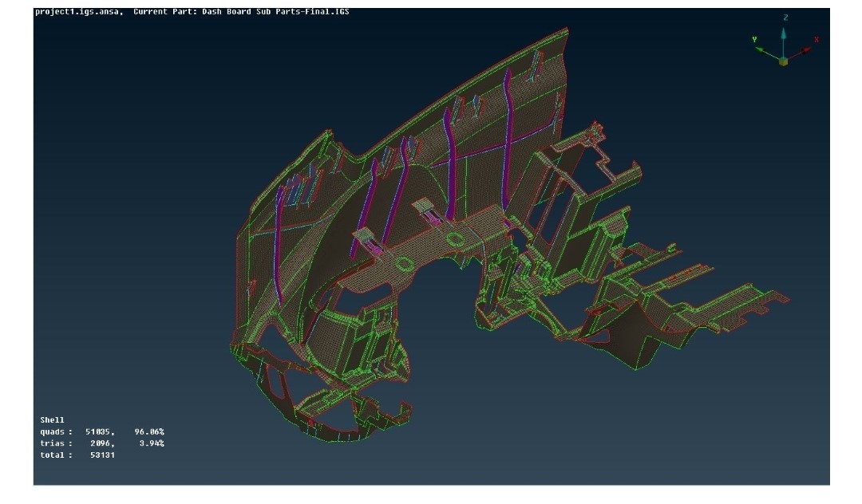Pick the right circular hole on dashboard mesh
862x504 pixels.
[456, 238]
